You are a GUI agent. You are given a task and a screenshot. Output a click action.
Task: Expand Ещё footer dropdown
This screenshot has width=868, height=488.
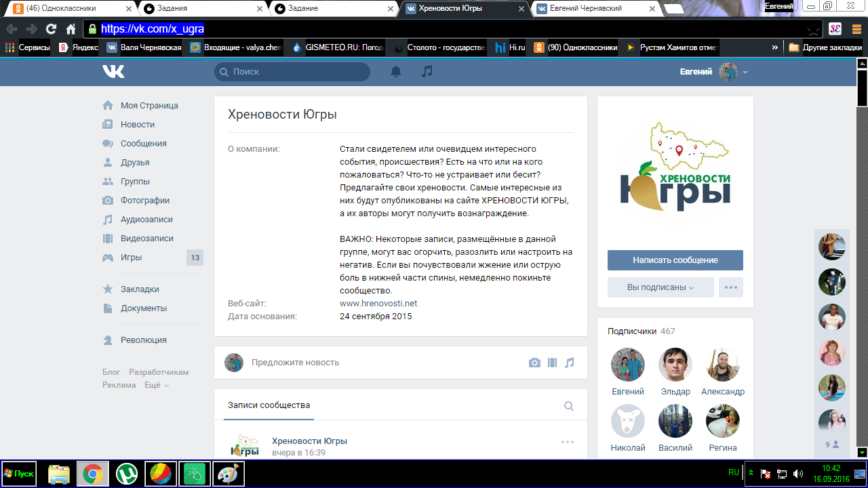(157, 385)
